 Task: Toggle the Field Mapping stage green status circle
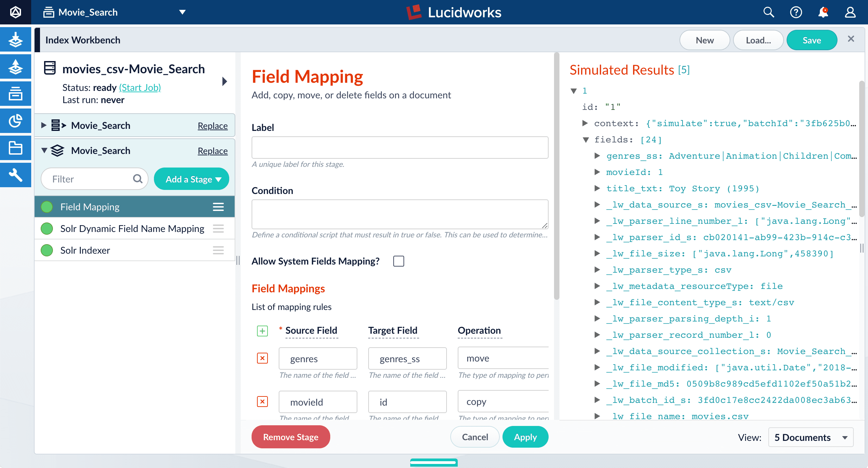(47, 207)
